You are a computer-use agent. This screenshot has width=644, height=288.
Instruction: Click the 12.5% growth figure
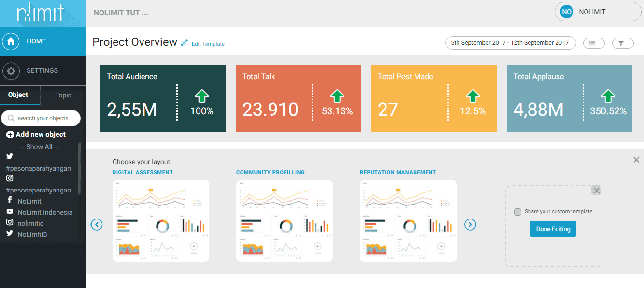(x=473, y=111)
